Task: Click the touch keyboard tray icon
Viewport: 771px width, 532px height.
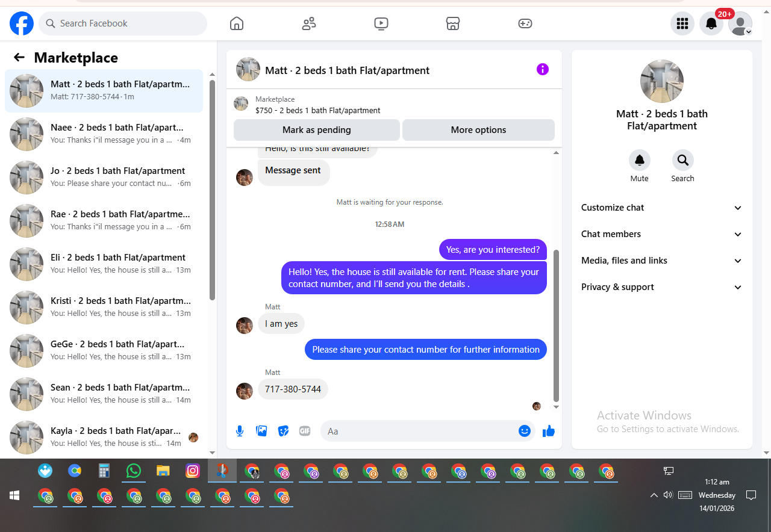Action: (x=685, y=495)
